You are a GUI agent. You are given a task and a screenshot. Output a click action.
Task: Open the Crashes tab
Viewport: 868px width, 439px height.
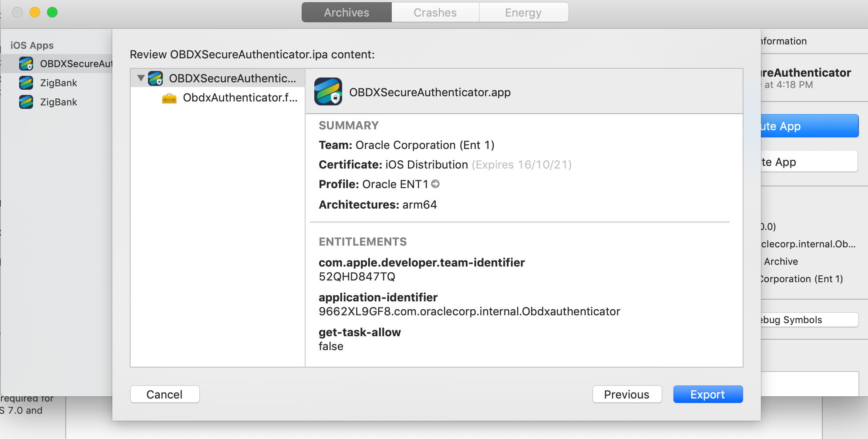tap(435, 13)
